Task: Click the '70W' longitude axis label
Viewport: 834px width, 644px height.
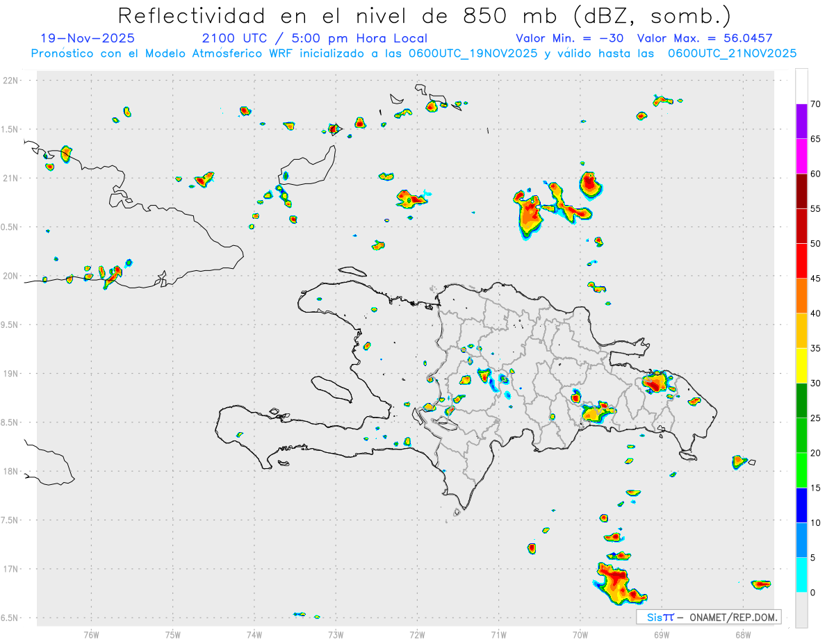Action: [580, 634]
